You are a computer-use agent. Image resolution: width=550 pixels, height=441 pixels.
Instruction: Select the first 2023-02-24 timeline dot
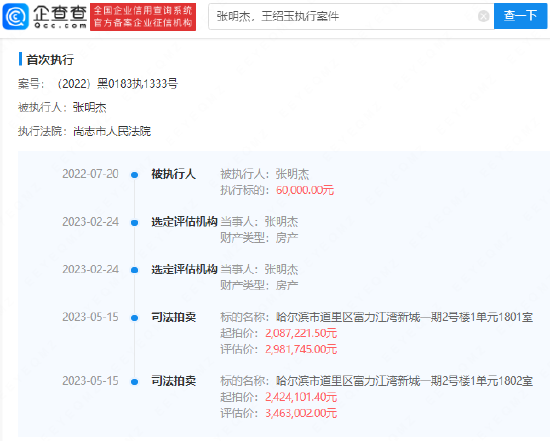click(x=134, y=222)
